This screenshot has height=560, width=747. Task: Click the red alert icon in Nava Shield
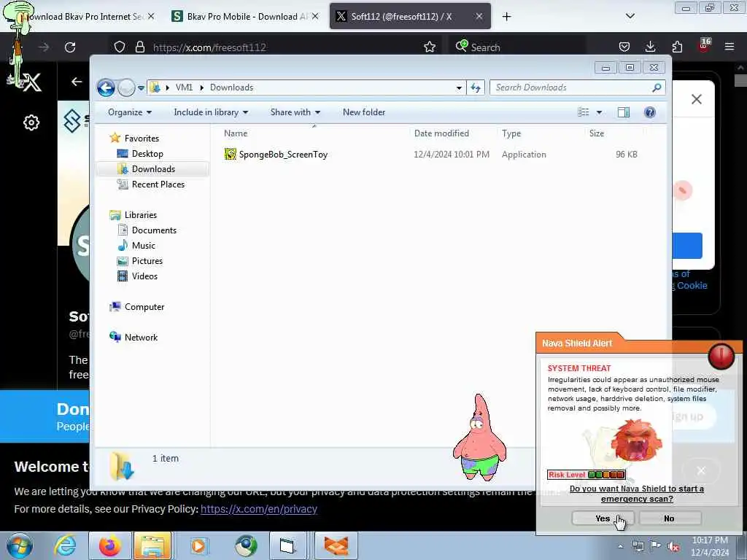721,357
